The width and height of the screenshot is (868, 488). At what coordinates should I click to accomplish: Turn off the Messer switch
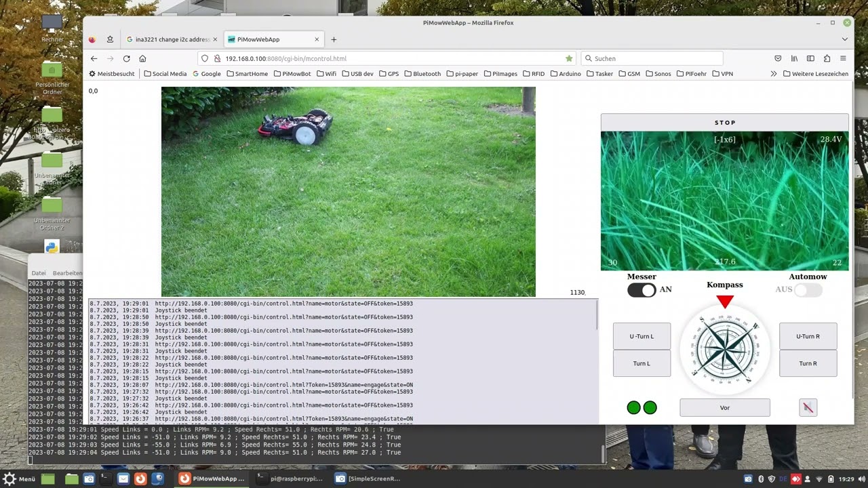[x=642, y=290]
